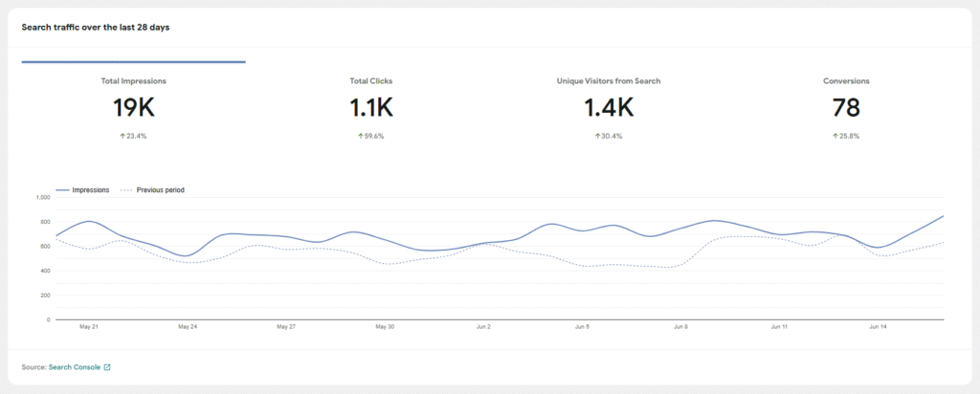The height and width of the screenshot is (394, 980).
Task: Toggle the Previous period legend label
Action: tap(160, 190)
